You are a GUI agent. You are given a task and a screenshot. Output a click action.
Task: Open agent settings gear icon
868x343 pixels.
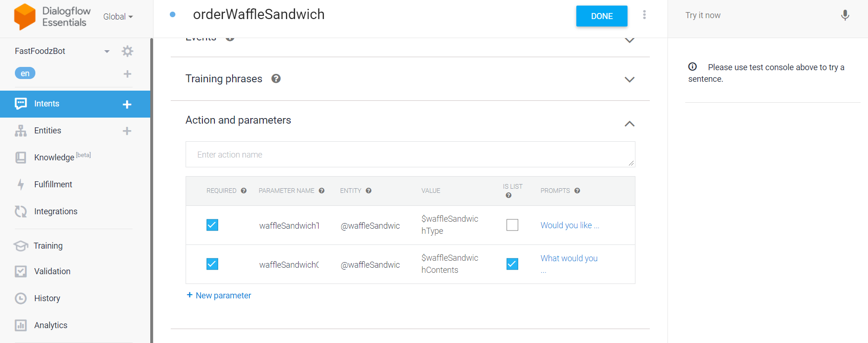click(127, 51)
